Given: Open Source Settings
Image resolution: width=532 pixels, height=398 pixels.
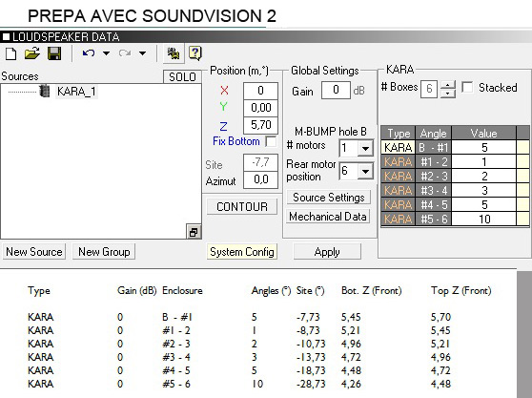Looking at the screenshot, I should [328, 198].
